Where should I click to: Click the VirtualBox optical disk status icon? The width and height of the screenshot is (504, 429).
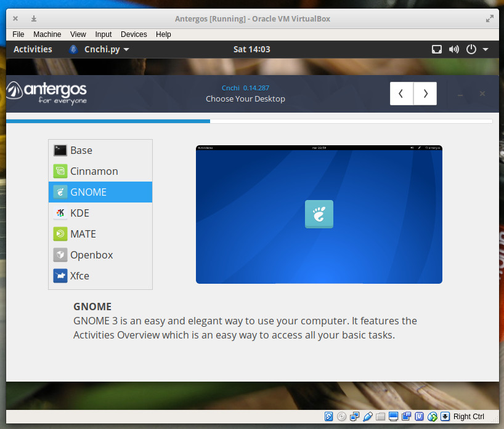[342, 417]
